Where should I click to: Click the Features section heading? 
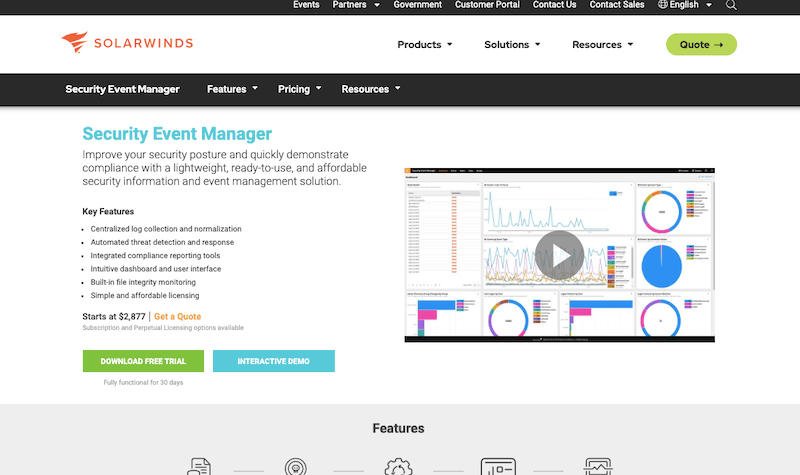click(398, 428)
